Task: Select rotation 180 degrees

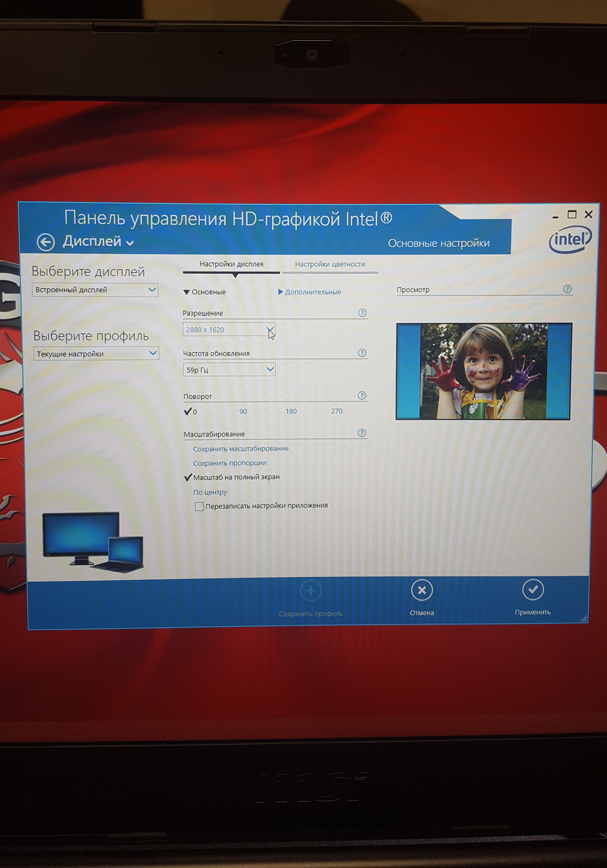Action: pos(291,411)
